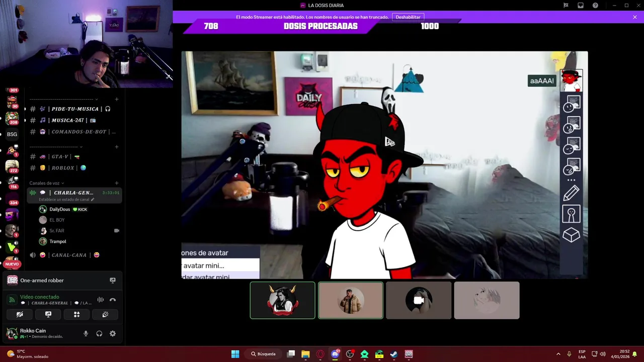Toggle camera off button in voice panel

20,314
